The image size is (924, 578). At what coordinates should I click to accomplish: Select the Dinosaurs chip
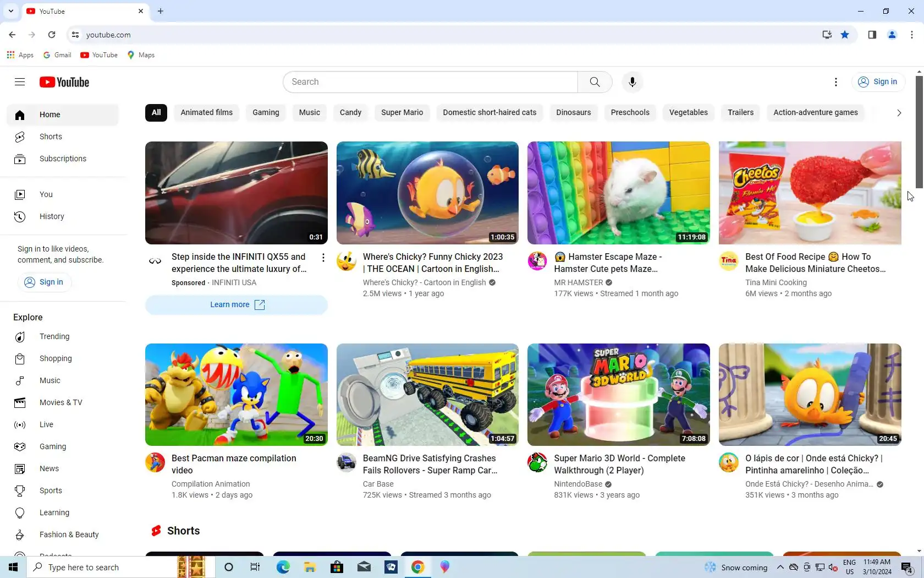coord(574,112)
